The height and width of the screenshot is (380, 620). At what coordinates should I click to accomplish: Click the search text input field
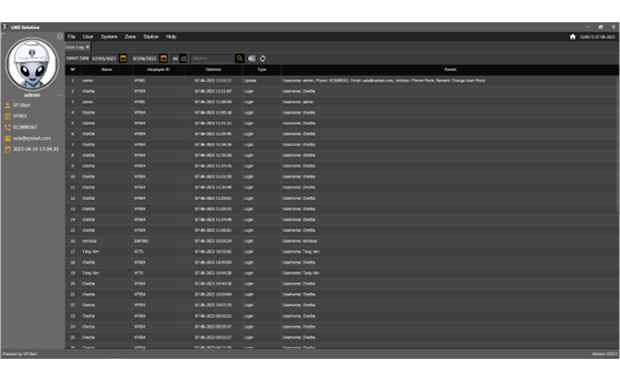(213, 59)
